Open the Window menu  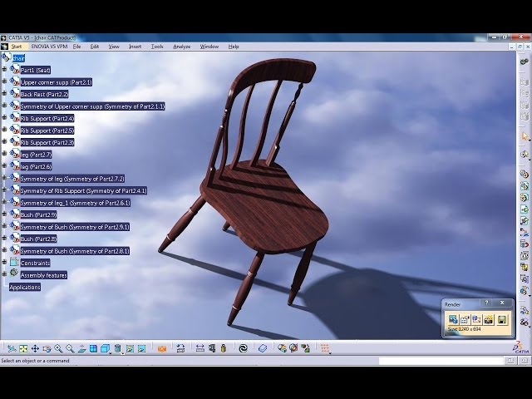[x=209, y=47]
